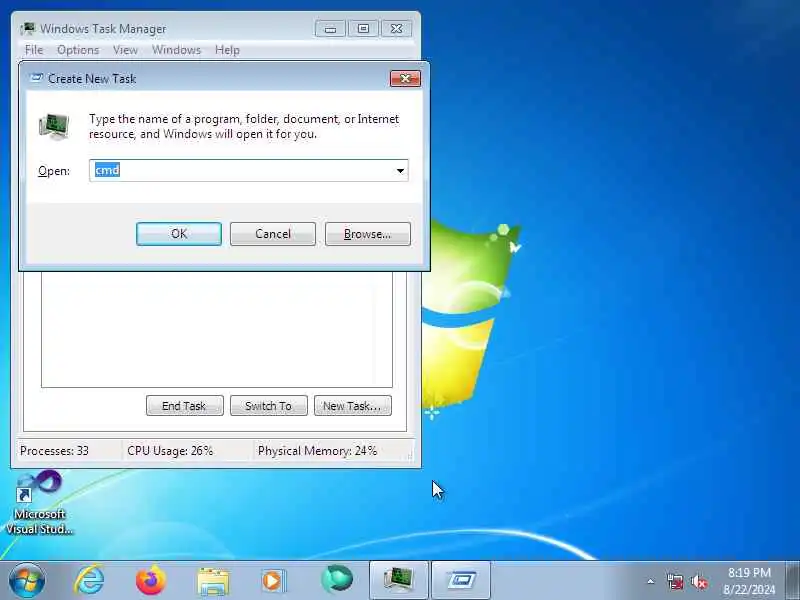
Task: Close the Create New Task dialog
Action: coord(405,79)
